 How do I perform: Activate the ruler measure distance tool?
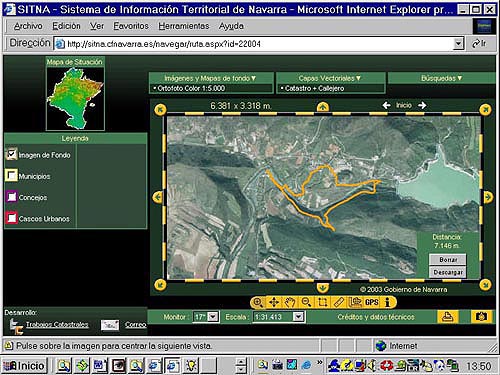(x=339, y=302)
